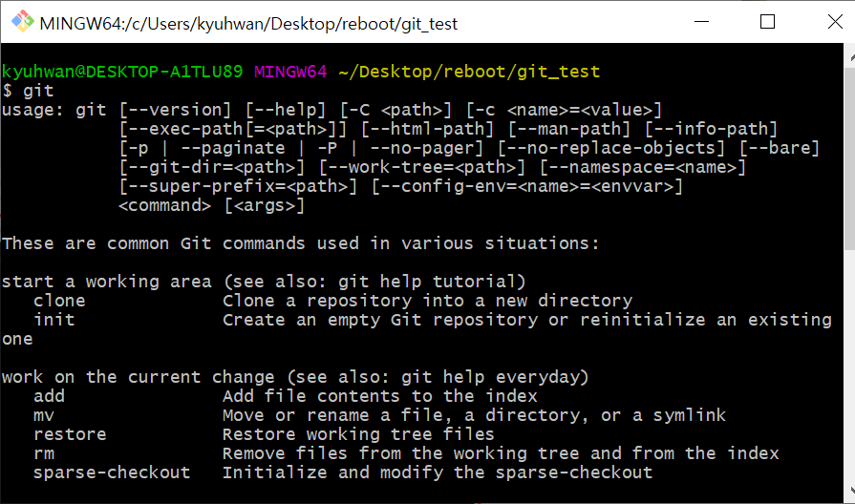Click the scrollbar down arrow
The height and width of the screenshot is (504, 855).
pos(850,491)
